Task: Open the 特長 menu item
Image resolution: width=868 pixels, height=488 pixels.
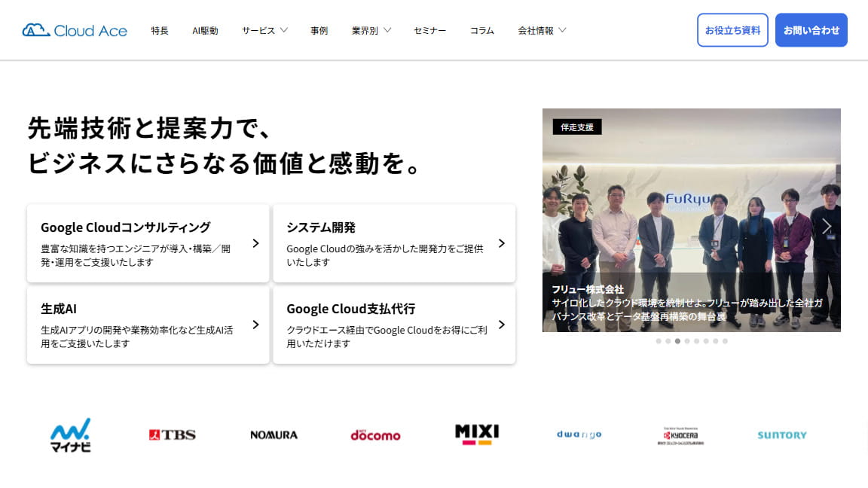Action: (160, 30)
